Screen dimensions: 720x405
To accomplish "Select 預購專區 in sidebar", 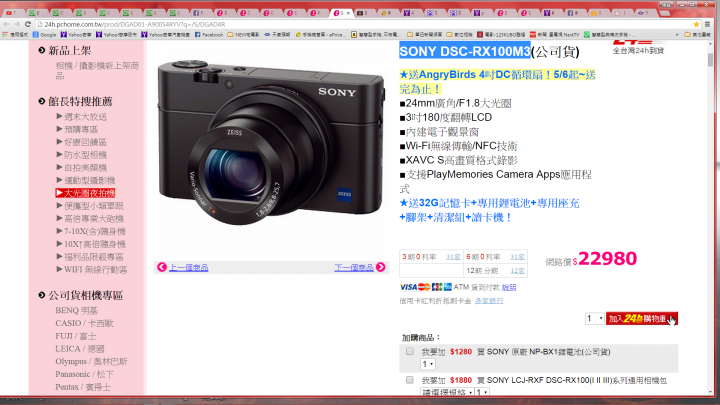I will 81,129.
